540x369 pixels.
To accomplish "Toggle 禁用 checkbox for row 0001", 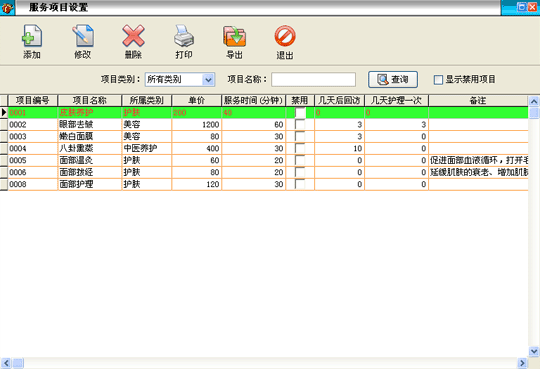I will 300,112.
